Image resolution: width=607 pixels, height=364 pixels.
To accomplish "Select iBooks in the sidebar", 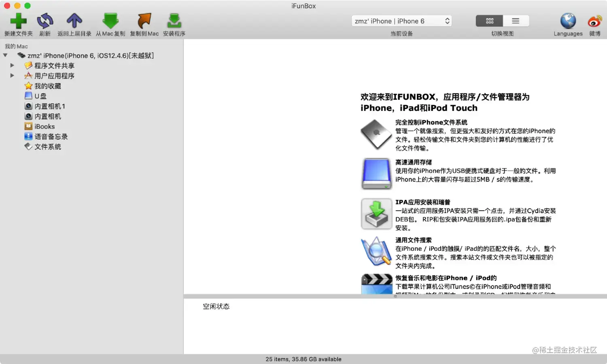I will click(45, 126).
